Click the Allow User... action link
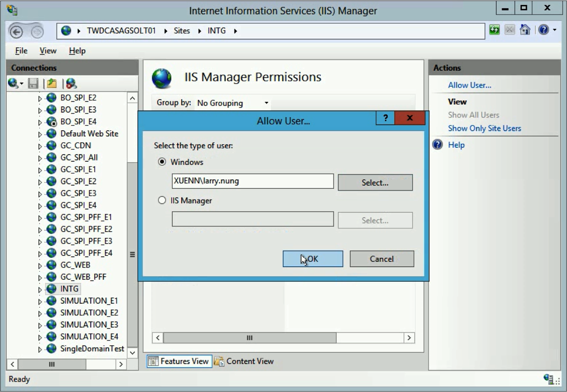The height and width of the screenshot is (392, 567). [470, 85]
